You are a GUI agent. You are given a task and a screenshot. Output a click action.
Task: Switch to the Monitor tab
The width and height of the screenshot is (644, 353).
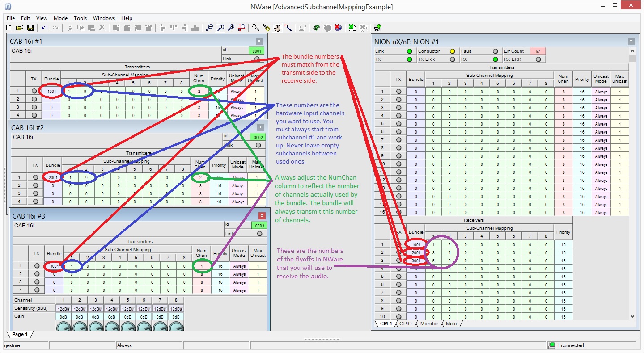click(x=429, y=324)
